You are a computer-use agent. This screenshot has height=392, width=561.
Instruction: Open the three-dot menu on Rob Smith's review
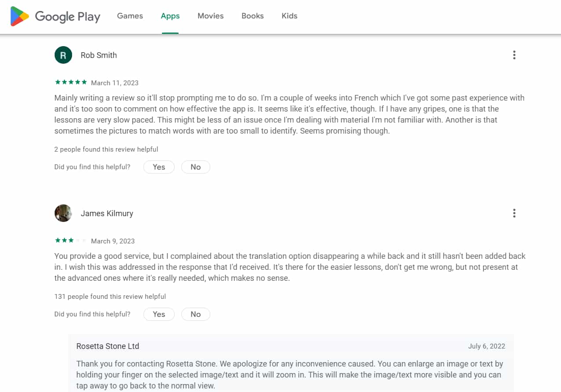(x=514, y=55)
